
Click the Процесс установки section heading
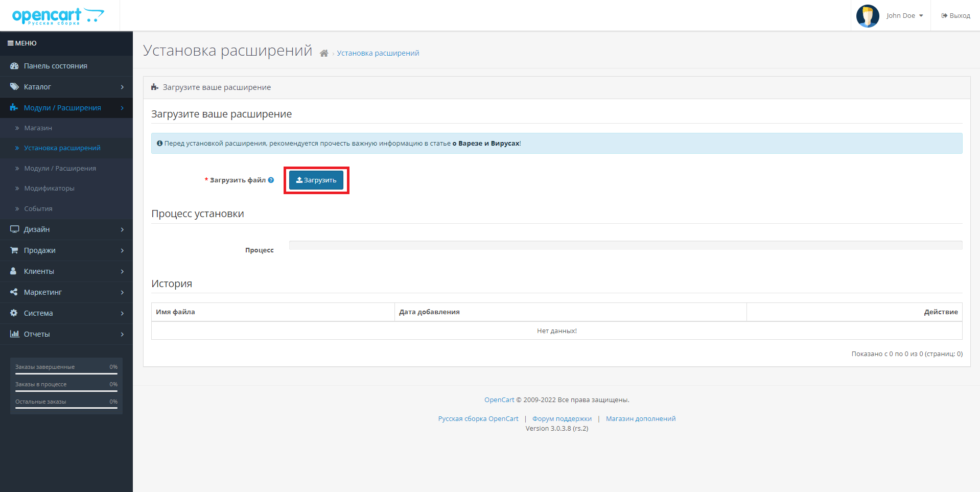point(198,214)
